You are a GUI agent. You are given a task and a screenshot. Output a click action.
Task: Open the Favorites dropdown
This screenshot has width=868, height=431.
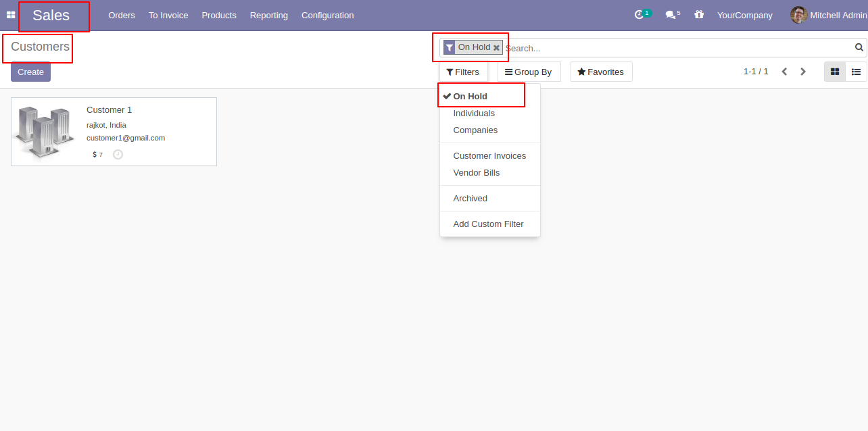[x=601, y=72]
